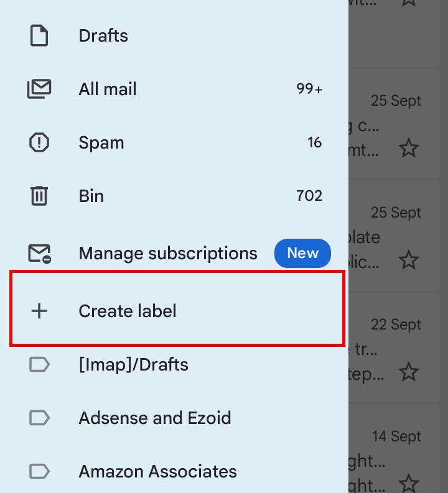
Task: Click the Bin trash can icon
Action: [39, 196]
